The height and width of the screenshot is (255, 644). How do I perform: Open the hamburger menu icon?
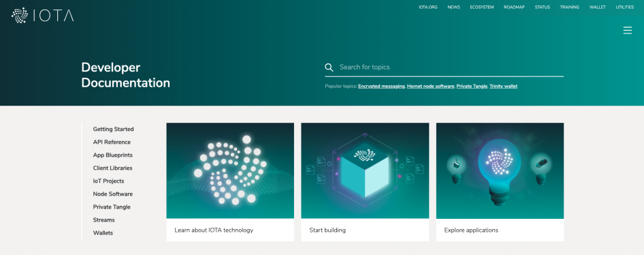coord(627,31)
